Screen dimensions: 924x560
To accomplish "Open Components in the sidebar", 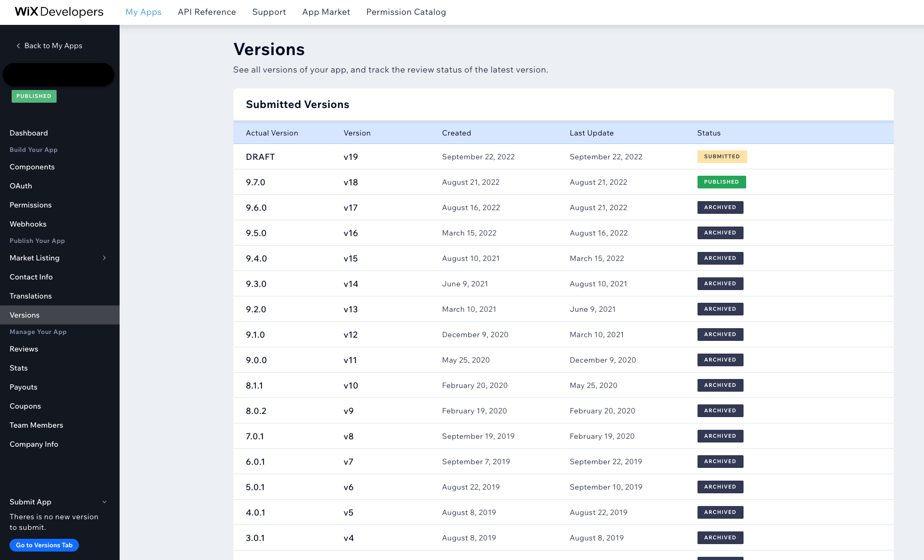I will (32, 167).
